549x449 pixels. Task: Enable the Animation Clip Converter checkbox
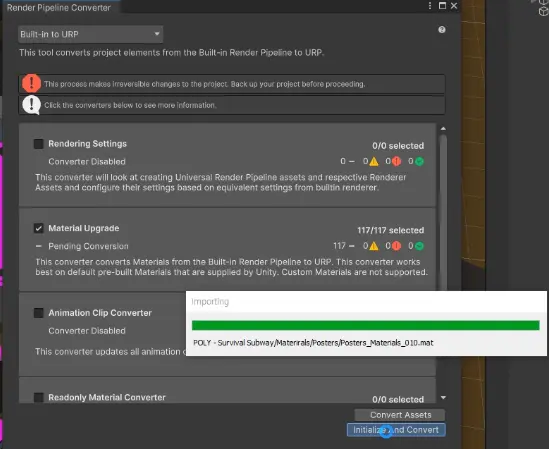tap(39, 313)
